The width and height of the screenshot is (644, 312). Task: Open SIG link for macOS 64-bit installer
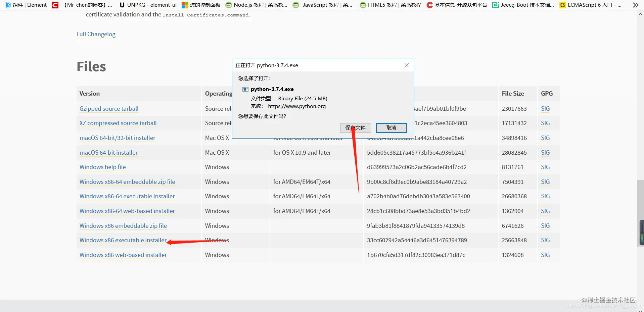click(x=545, y=153)
